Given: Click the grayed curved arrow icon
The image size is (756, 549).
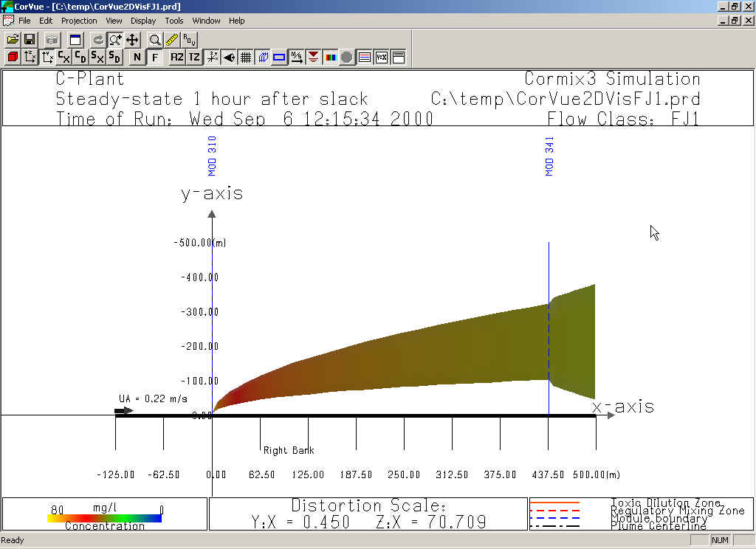Looking at the screenshot, I should tap(98, 40).
